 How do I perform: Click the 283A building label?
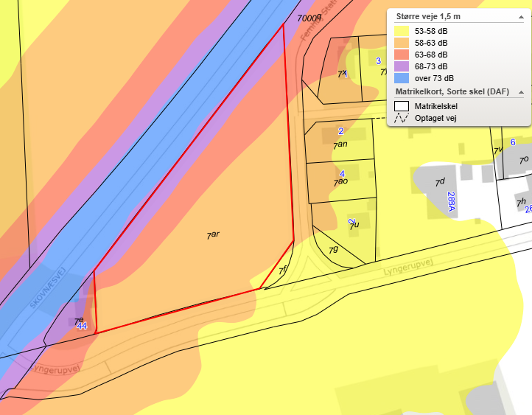pyautogui.click(x=451, y=201)
